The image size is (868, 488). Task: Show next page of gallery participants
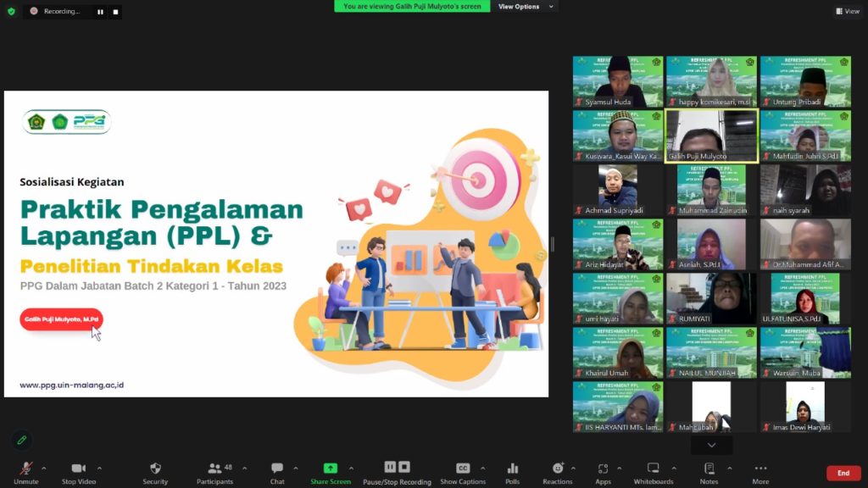click(711, 445)
